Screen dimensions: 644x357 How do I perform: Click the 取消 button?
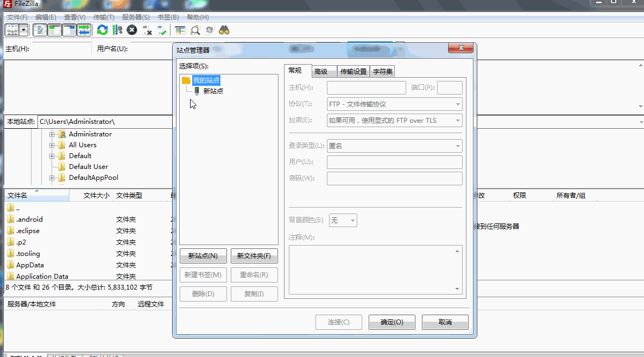445,322
